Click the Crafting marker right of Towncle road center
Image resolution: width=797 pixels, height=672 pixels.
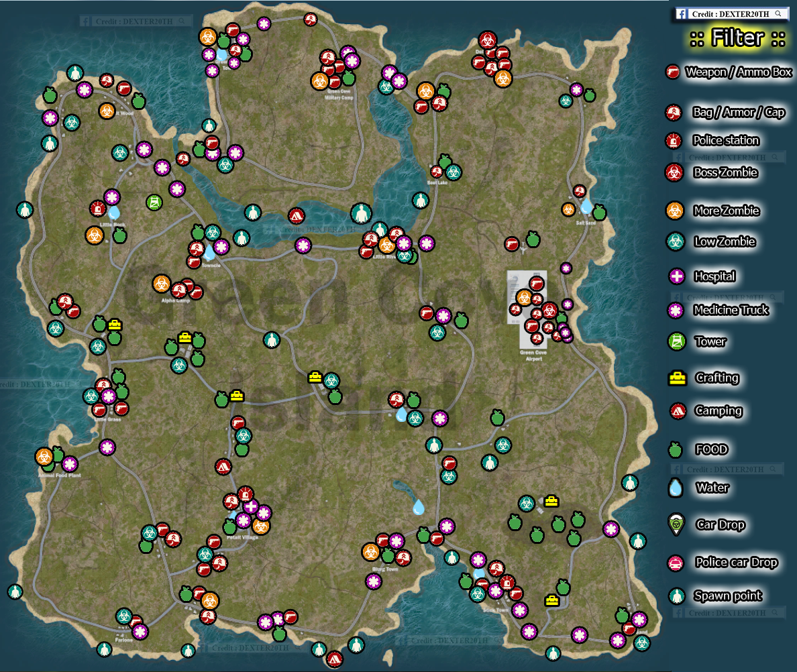point(315,378)
